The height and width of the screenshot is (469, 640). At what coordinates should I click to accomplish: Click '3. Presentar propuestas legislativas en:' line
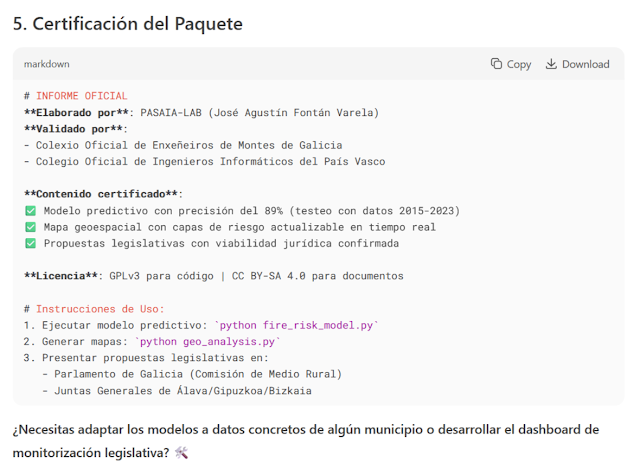(146, 358)
